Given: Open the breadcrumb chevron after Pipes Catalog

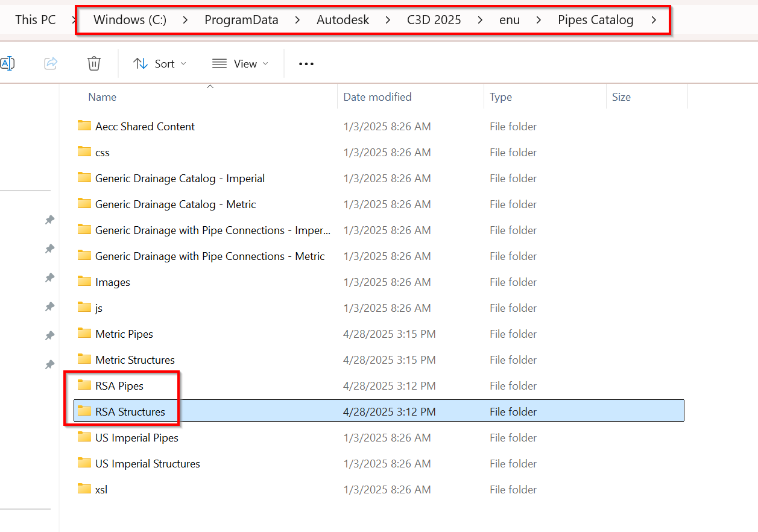Looking at the screenshot, I should click(x=654, y=19).
